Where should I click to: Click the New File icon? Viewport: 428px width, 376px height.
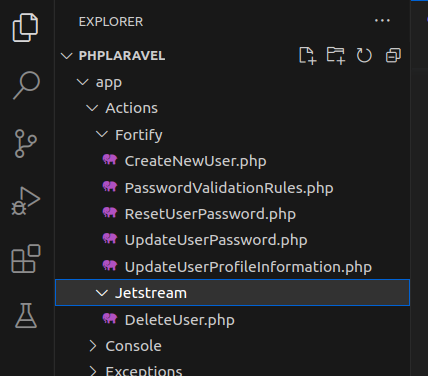click(307, 55)
